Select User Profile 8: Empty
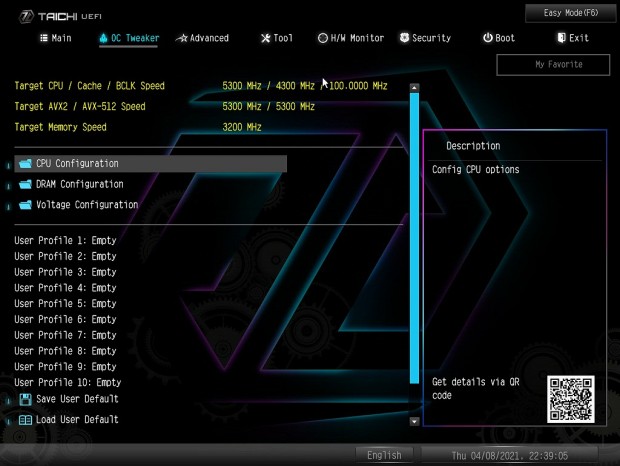Image resolution: width=620 pixels, height=466 pixels. coord(65,351)
